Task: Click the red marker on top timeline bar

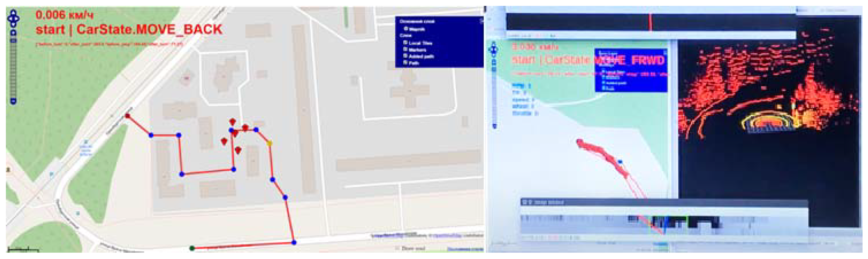Action: (650, 22)
